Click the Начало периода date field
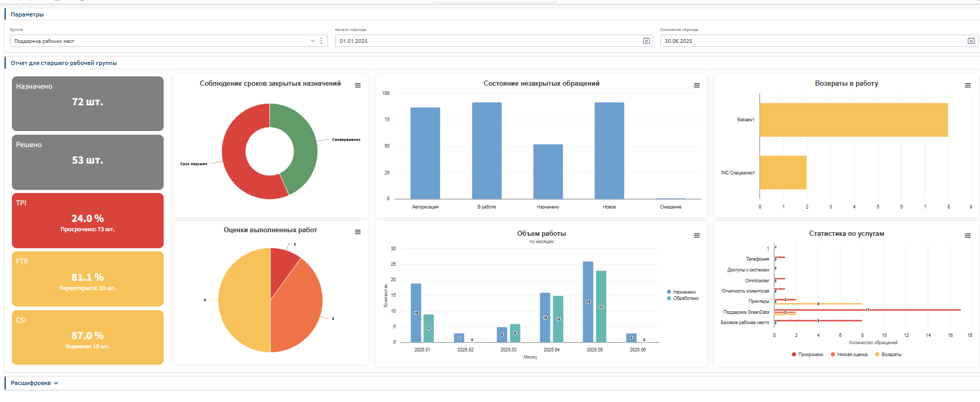Image resolution: width=980 pixels, height=402 pixels. point(485,41)
